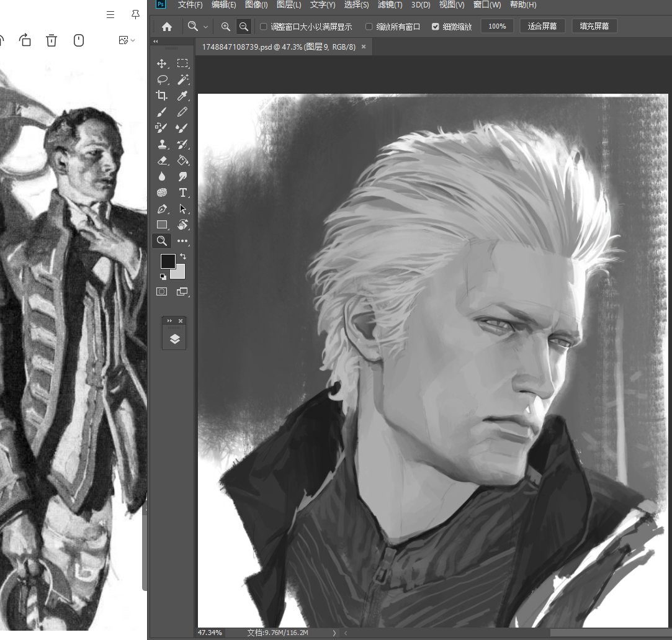Select the Smudge tool
Viewport: 672px width, 640px height.
pos(182,176)
